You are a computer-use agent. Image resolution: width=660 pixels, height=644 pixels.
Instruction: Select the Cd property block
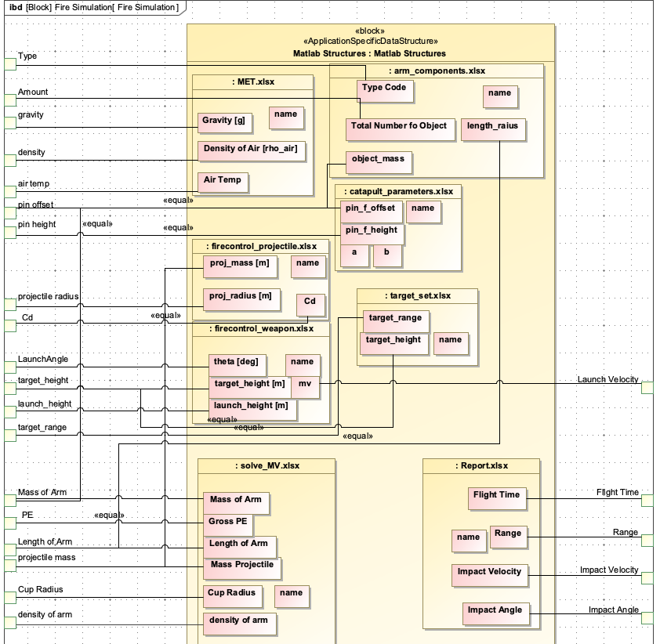[x=310, y=302]
